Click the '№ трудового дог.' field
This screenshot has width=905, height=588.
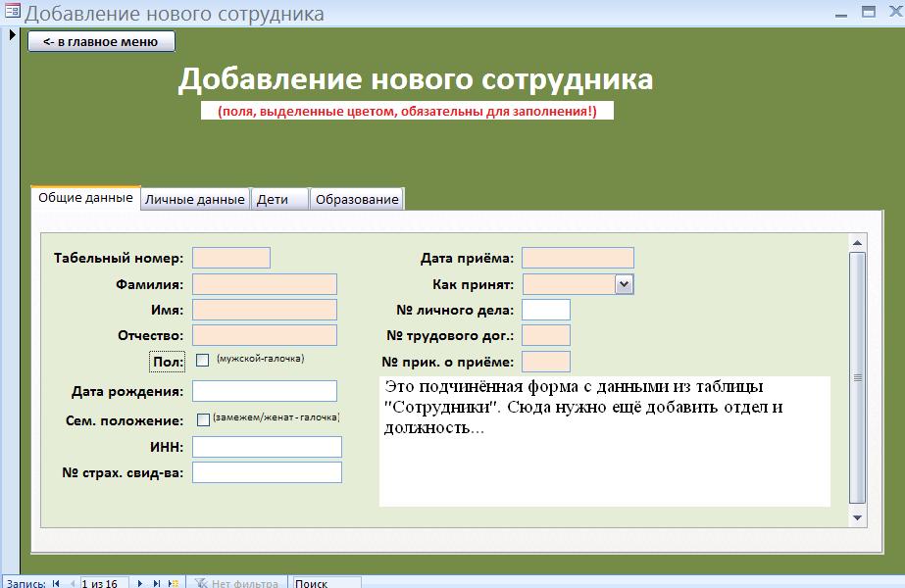point(546,335)
